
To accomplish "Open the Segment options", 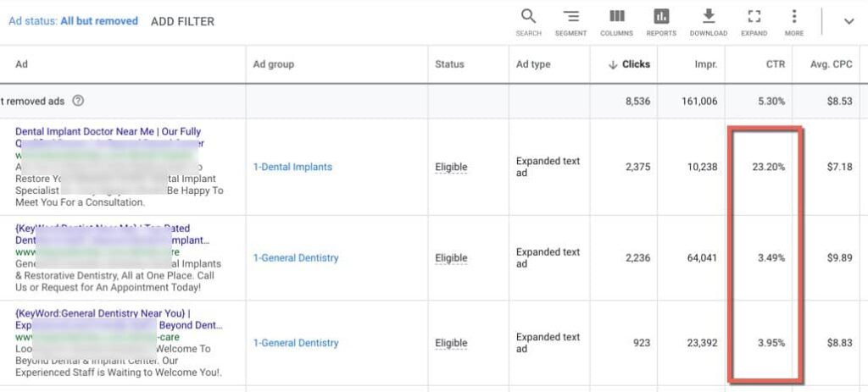I will click(x=570, y=22).
